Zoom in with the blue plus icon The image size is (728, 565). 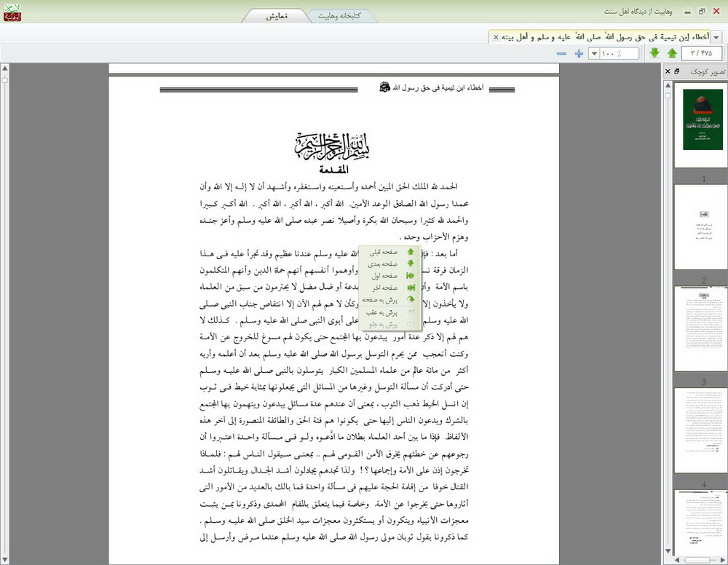[579, 53]
